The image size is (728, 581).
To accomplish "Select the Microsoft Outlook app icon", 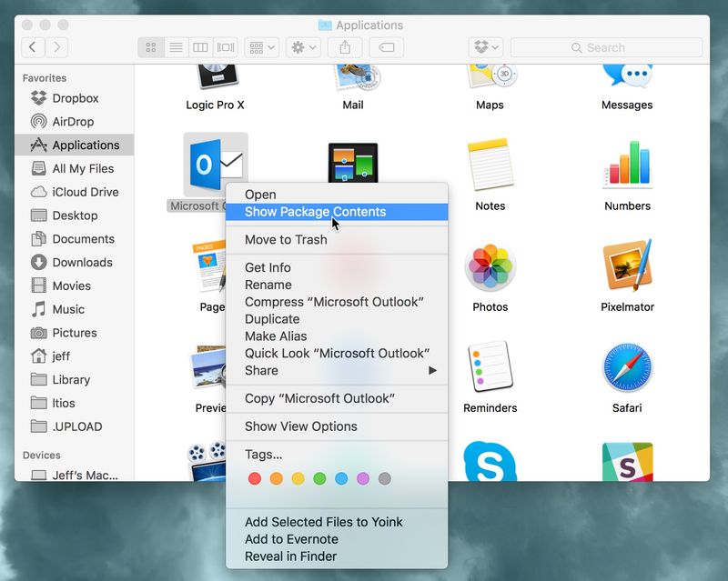I will pos(216,165).
